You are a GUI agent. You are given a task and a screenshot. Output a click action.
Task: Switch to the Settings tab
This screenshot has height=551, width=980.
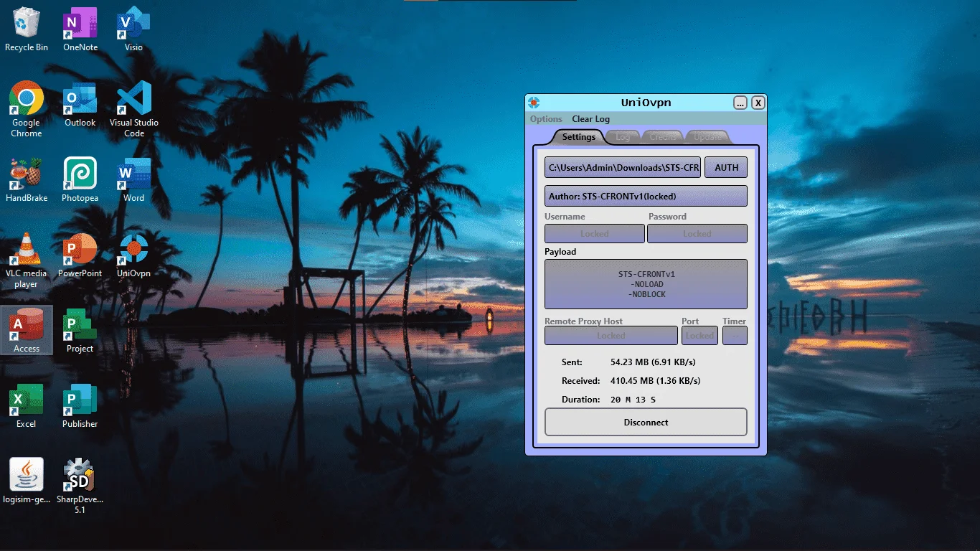click(578, 137)
